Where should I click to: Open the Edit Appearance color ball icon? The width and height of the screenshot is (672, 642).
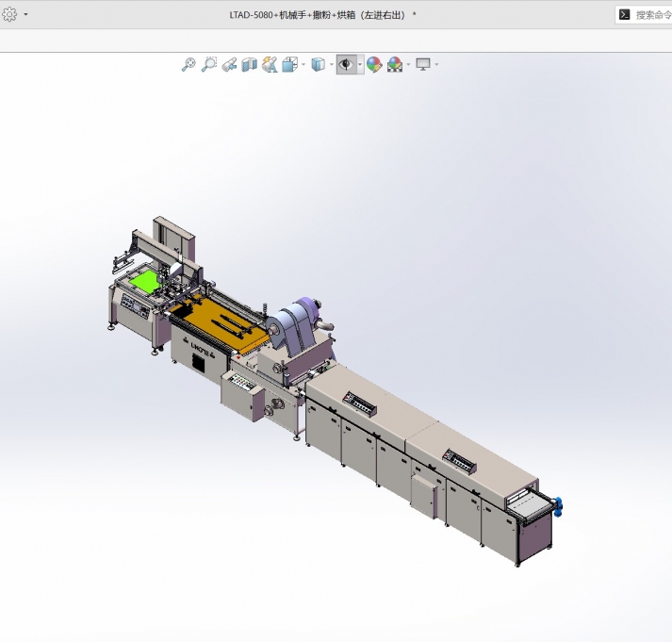click(374, 65)
